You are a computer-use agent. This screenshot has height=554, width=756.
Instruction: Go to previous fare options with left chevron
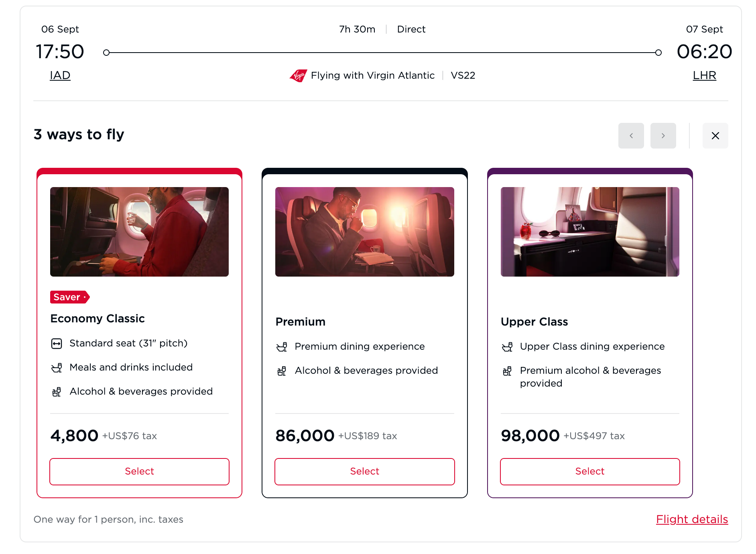point(631,136)
